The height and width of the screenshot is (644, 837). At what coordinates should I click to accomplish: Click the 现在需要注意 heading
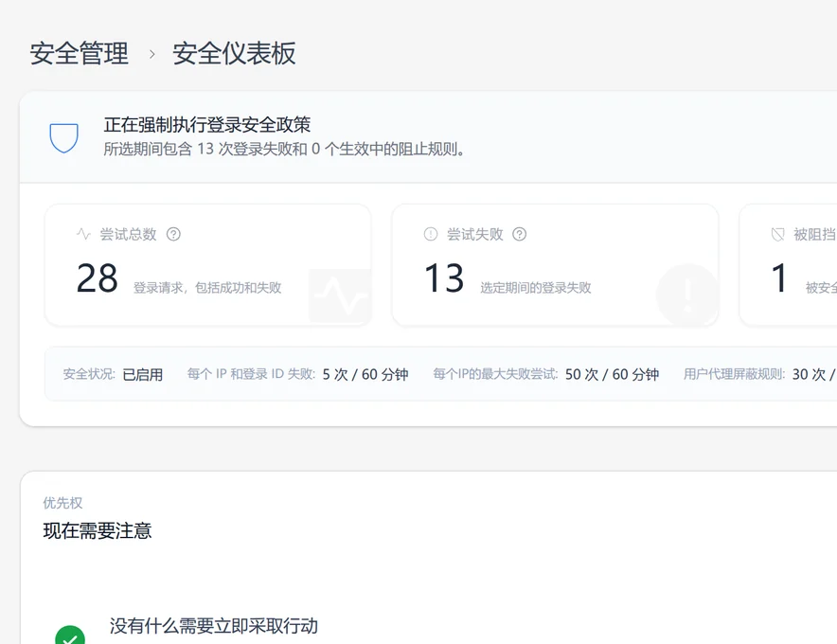click(98, 530)
